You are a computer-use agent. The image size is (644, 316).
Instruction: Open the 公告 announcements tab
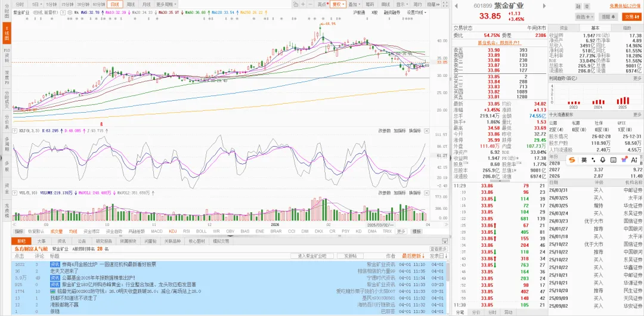[82, 241]
